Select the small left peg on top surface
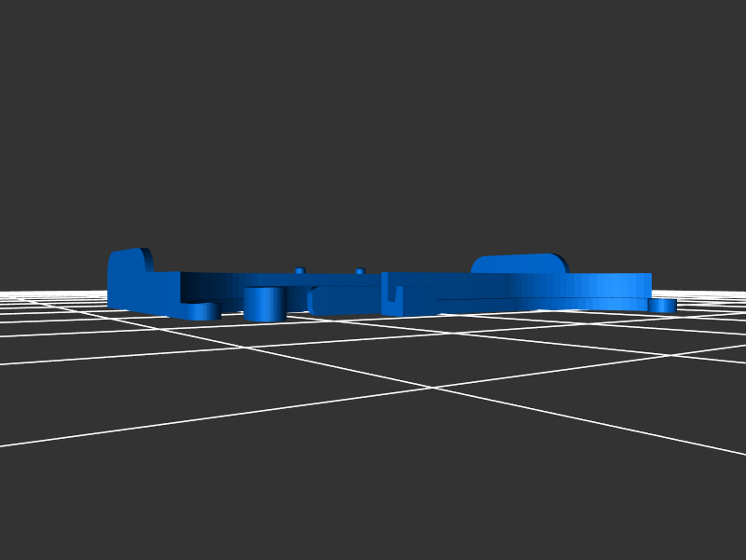The image size is (746, 560). click(x=299, y=270)
